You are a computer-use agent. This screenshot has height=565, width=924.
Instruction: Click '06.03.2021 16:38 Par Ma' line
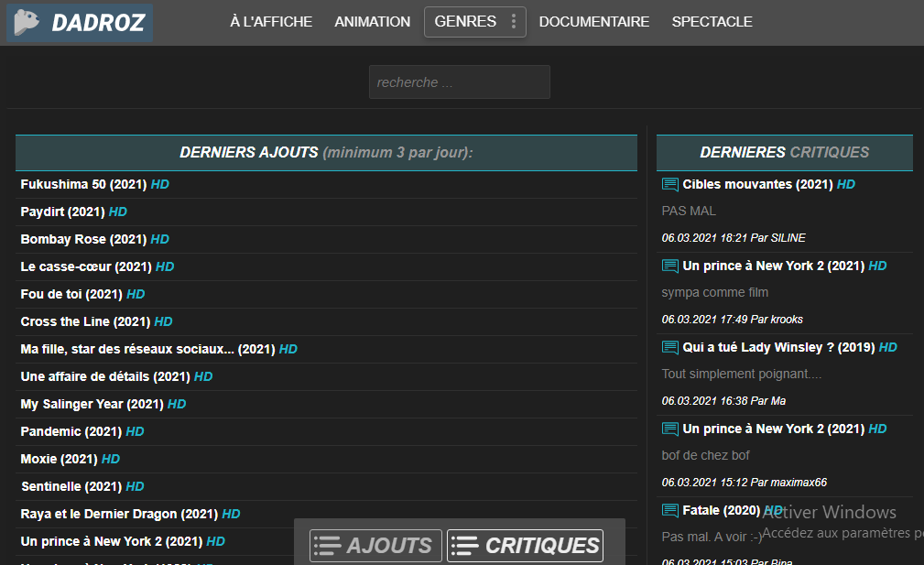click(x=723, y=401)
